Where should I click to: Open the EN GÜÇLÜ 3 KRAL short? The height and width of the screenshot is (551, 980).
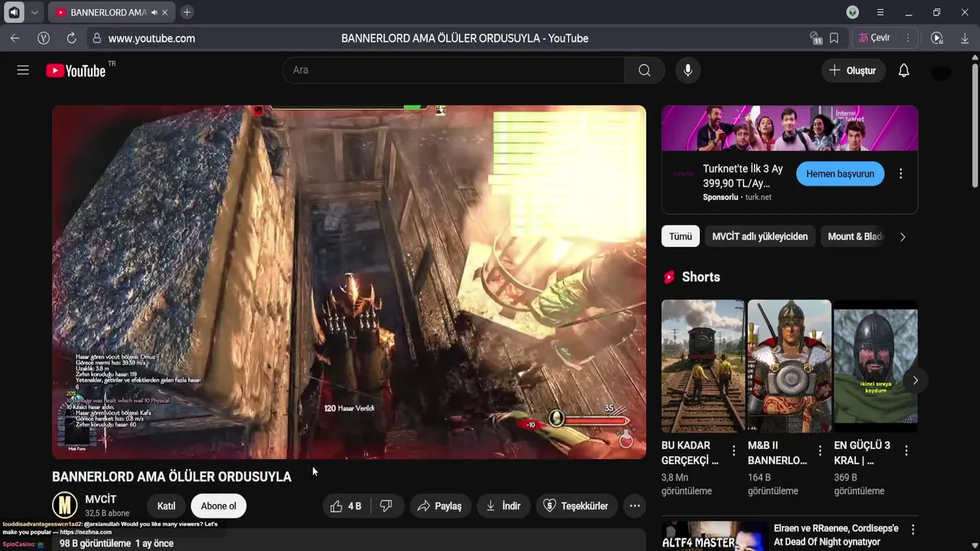tap(875, 366)
